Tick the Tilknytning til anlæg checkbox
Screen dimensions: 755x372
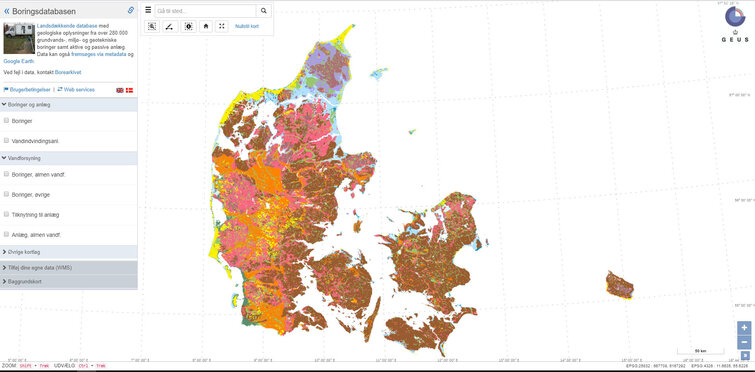[6, 214]
